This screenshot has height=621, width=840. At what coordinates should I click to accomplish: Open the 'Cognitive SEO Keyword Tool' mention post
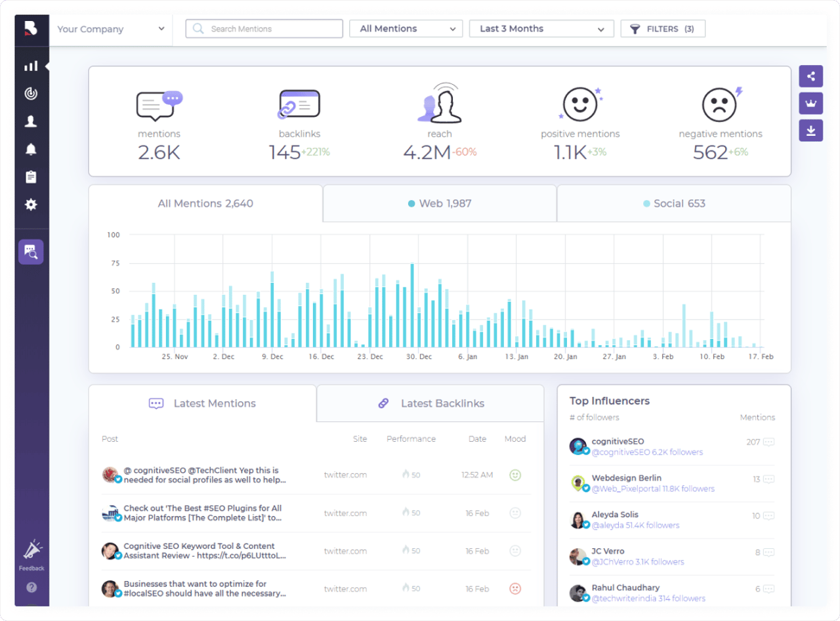[205, 551]
